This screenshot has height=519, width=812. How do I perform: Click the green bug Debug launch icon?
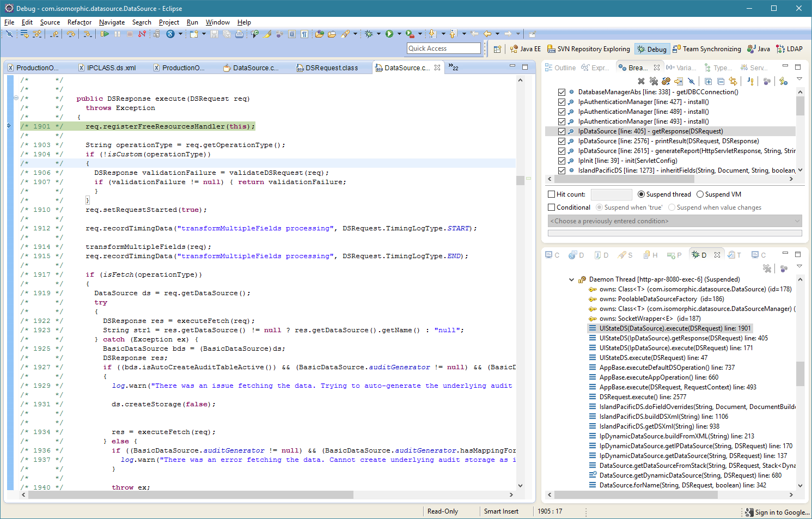(x=369, y=34)
